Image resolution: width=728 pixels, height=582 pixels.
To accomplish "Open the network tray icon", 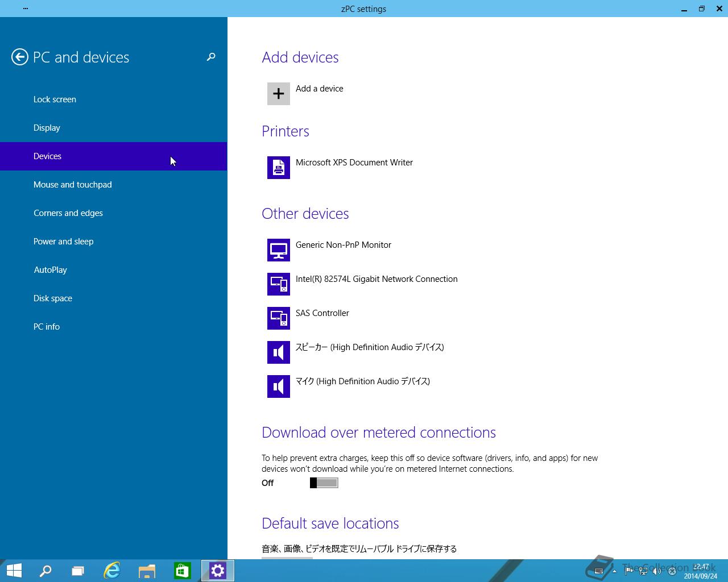I will [x=643, y=571].
